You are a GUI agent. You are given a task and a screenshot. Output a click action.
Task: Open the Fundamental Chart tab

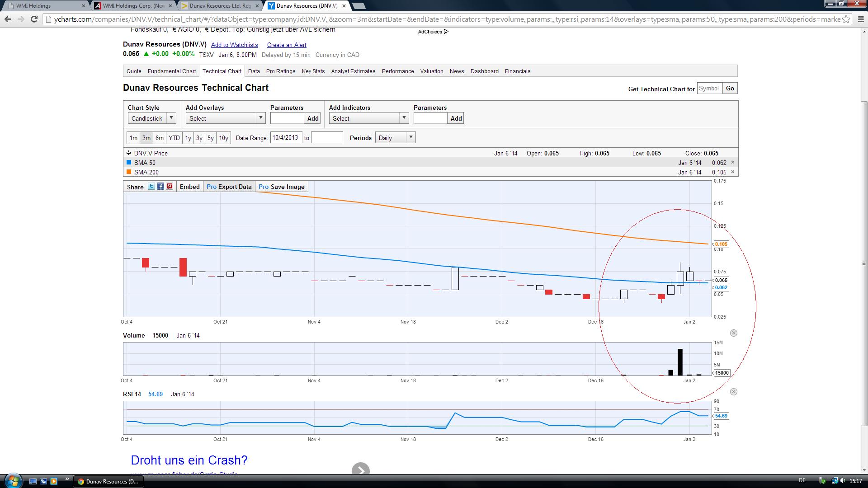pyautogui.click(x=172, y=71)
